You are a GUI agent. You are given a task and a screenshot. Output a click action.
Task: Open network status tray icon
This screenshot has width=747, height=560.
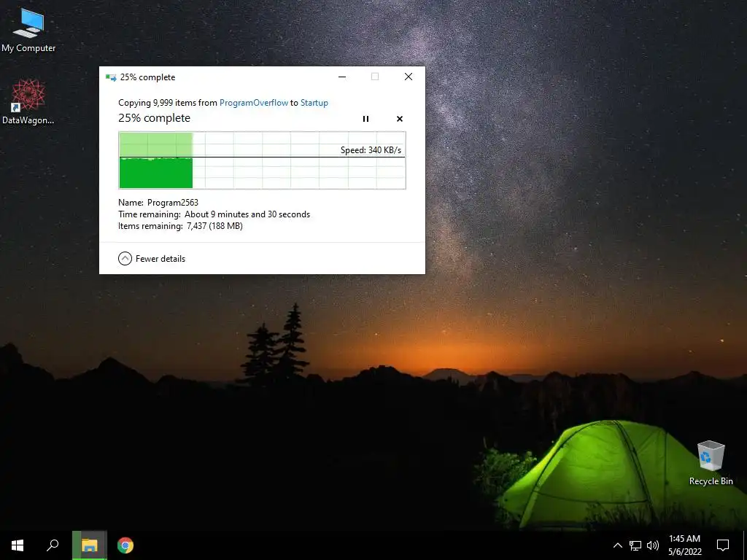[x=635, y=545]
